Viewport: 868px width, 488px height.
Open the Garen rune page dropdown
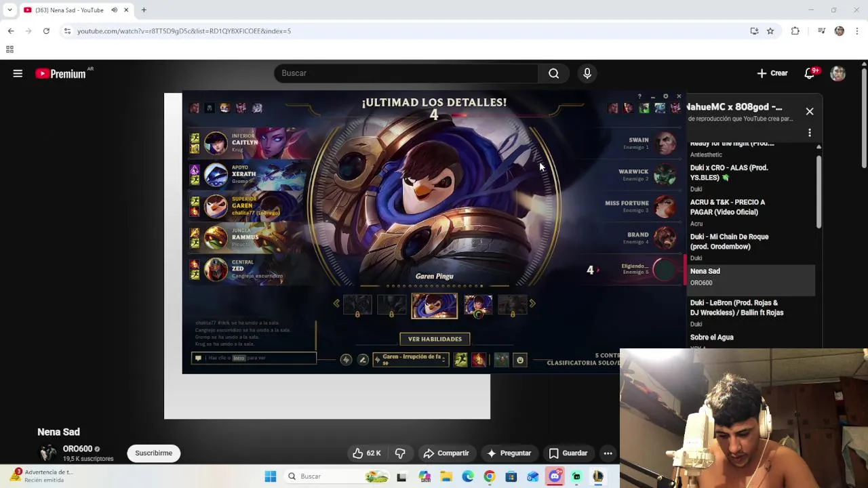click(x=411, y=359)
